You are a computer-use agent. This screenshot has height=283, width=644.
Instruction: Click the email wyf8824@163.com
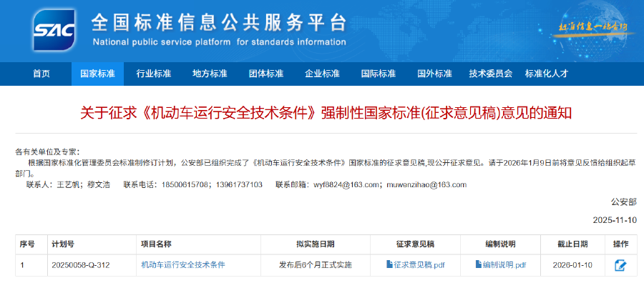click(346, 184)
